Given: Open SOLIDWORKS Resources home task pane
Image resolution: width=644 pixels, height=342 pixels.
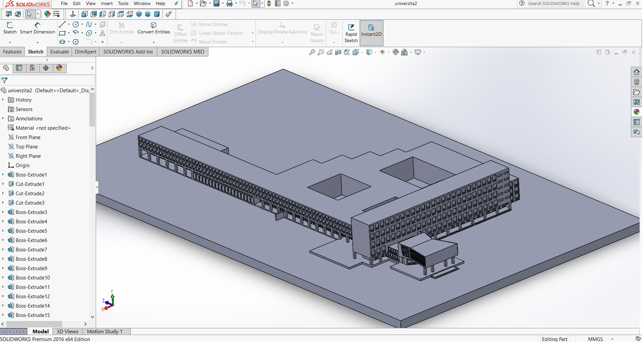Looking at the screenshot, I should point(637,72).
